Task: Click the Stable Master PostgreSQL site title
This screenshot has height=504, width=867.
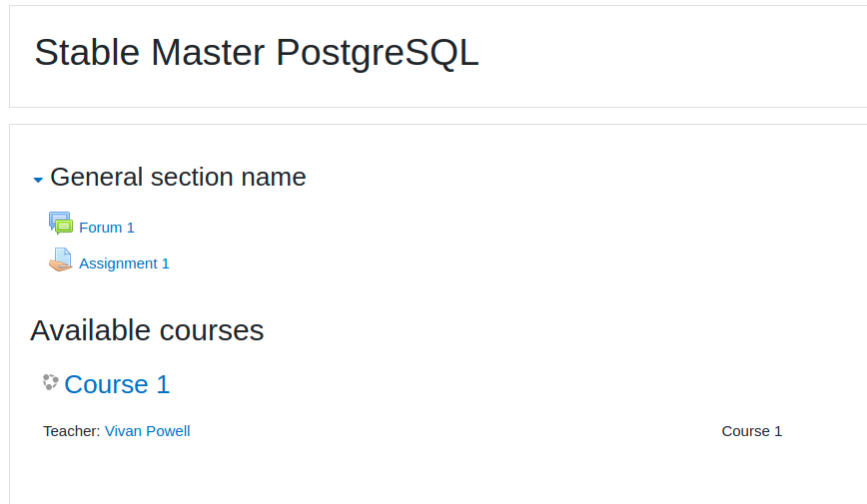Action: (257, 53)
